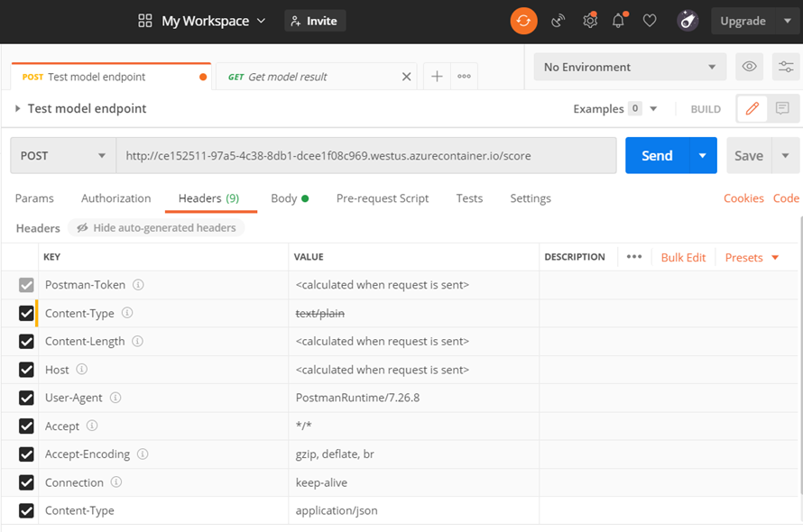The width and height of the screenshot is (803, 532).
Task: Open the POST method dropdown
Action: (63, 155)
